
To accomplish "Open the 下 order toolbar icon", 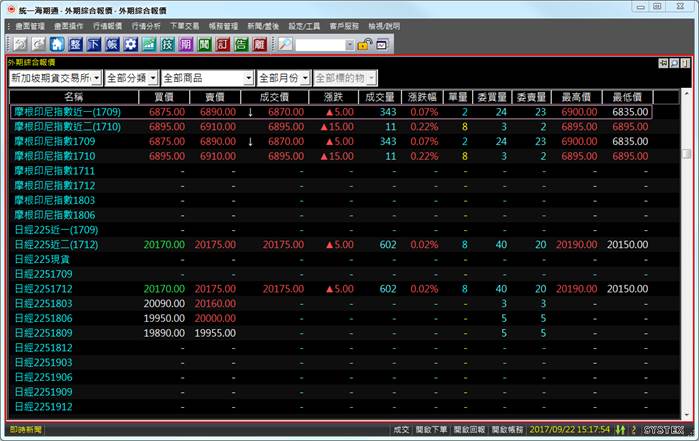I will pyautogui.click(x=94, y=44).
